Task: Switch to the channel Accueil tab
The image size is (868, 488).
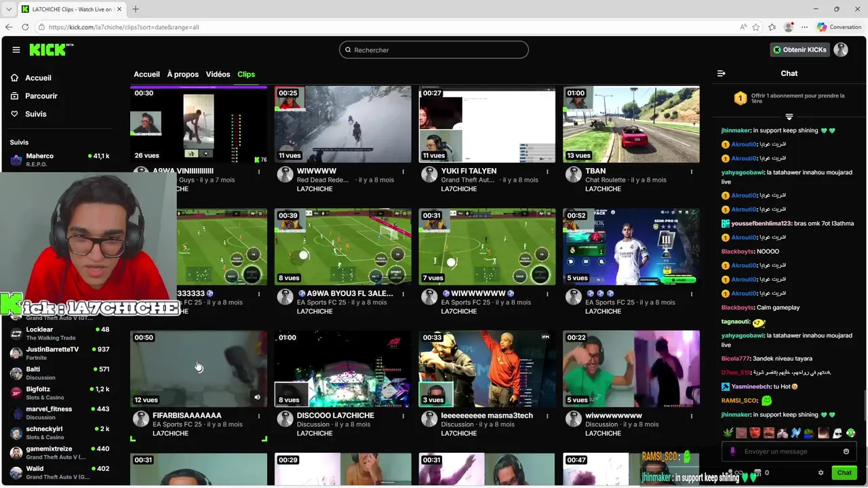Action: [146, 74]
